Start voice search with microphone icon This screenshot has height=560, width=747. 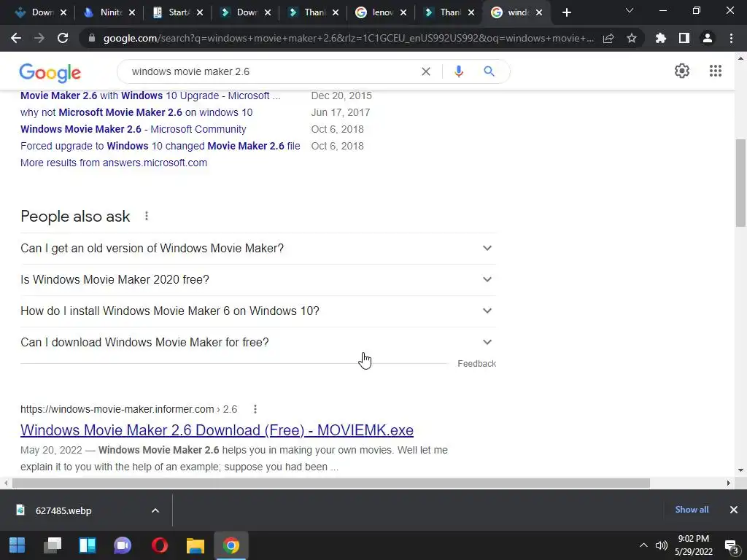coord(459,71)
